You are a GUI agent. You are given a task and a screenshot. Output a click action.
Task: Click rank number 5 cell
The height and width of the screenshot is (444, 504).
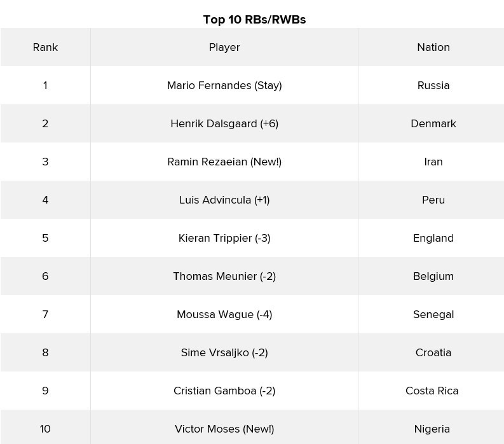click(45, 238)
